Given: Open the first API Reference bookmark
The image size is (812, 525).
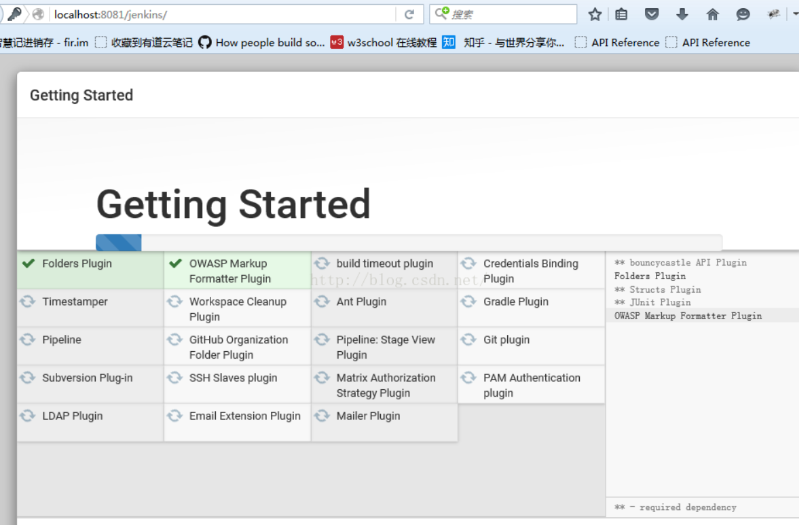Looking at the screenshot, I should (x=617, y=43).
